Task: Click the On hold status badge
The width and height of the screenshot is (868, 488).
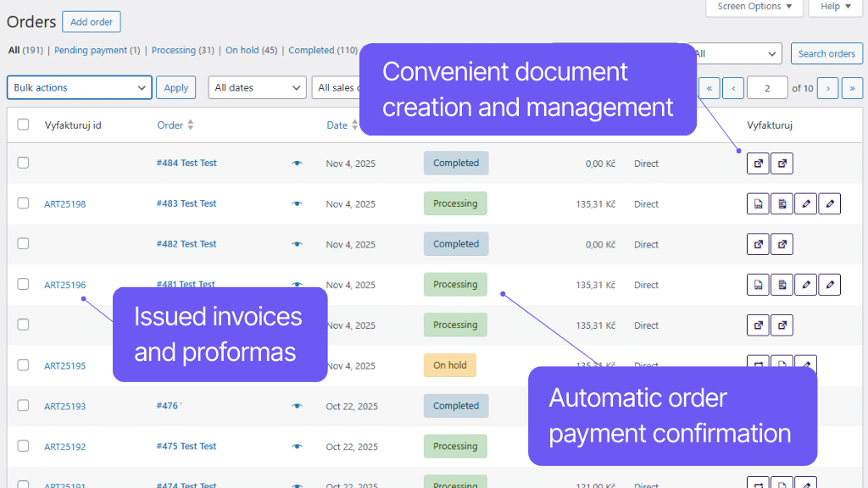Action: pos(450,365)
